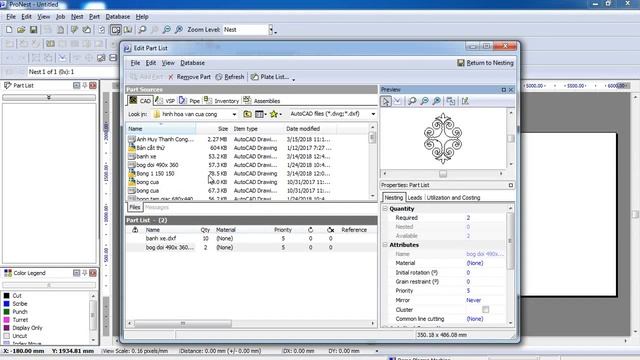Open the Plate List dialog
Screen dimensions: 640x360
pos(270,77)
